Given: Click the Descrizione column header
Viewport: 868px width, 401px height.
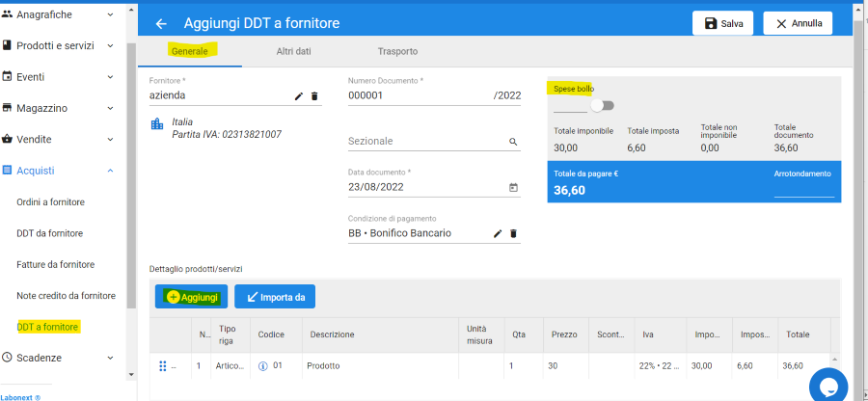Looking at the screenshot, I should (381, 334).
